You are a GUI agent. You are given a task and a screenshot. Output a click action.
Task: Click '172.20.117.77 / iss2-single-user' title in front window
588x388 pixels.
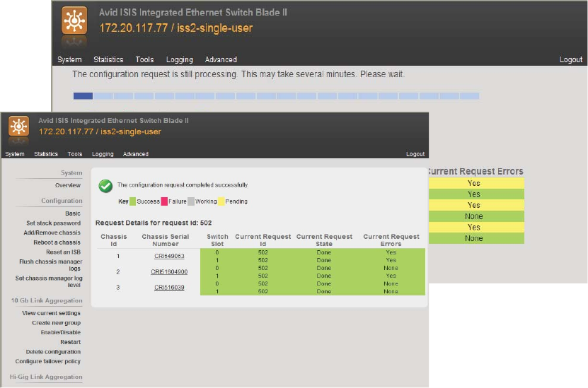pos(100,132)
